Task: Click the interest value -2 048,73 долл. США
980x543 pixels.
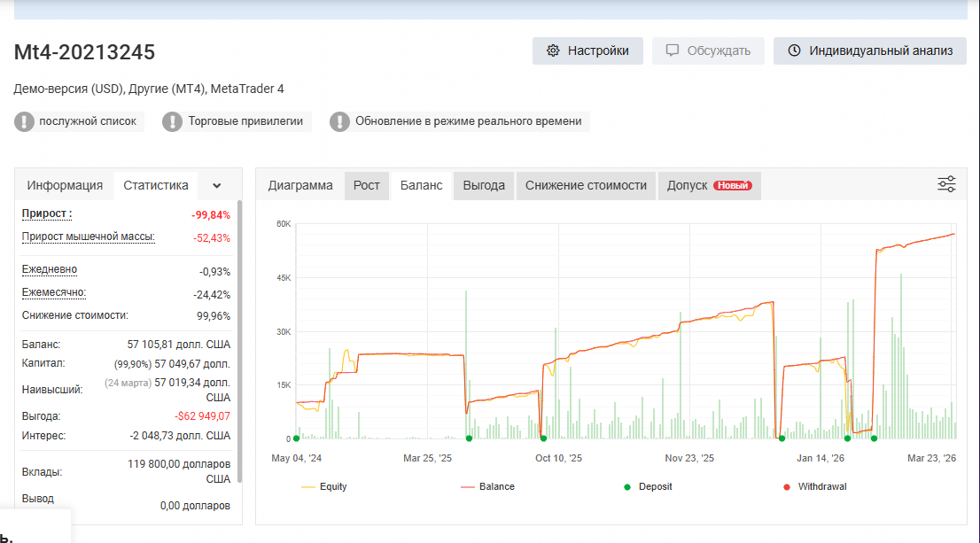Action: click(x=180, y=436)
